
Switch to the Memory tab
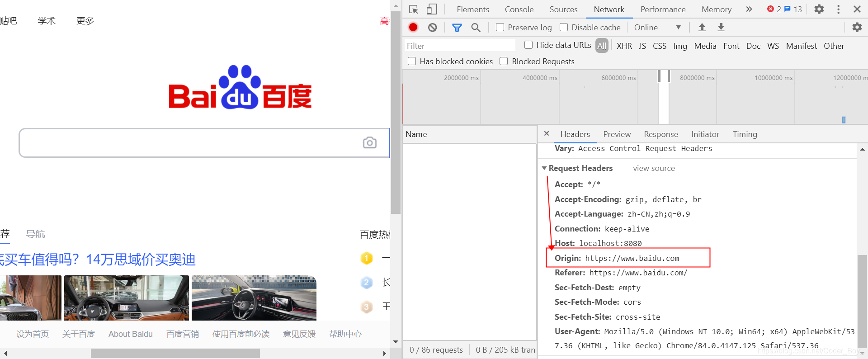click(716, 9)
